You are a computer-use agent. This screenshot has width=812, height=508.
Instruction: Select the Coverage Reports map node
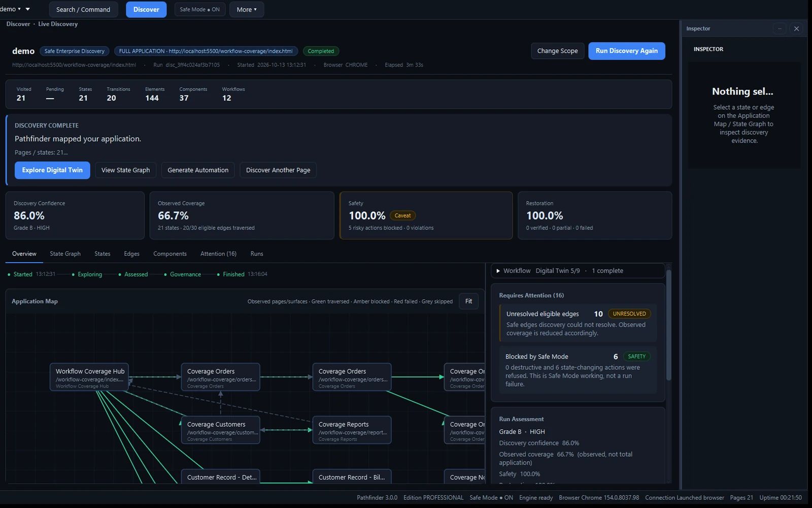[352, 430]
